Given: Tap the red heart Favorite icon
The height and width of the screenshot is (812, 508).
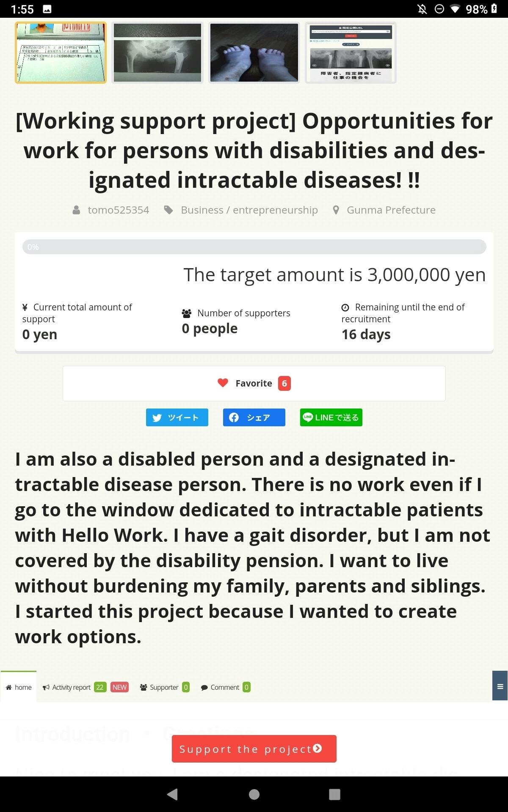Looking at the screenshot, I should (223, 383).
